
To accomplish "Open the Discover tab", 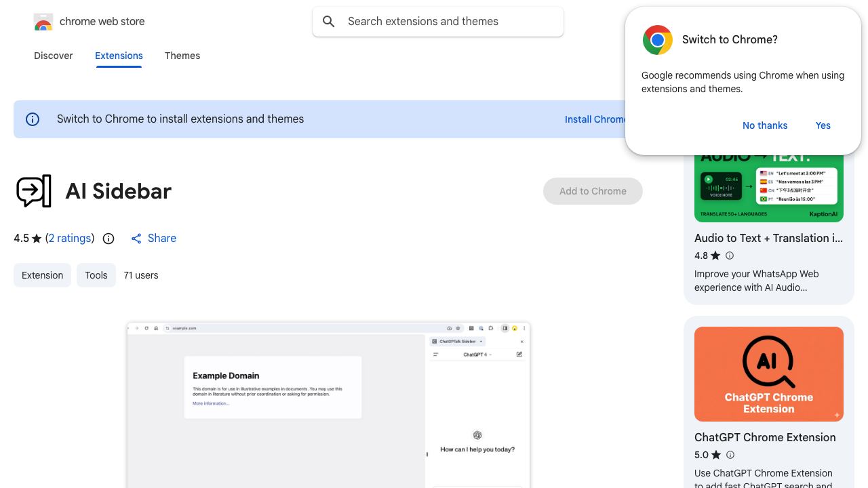I will pos(54,56).
